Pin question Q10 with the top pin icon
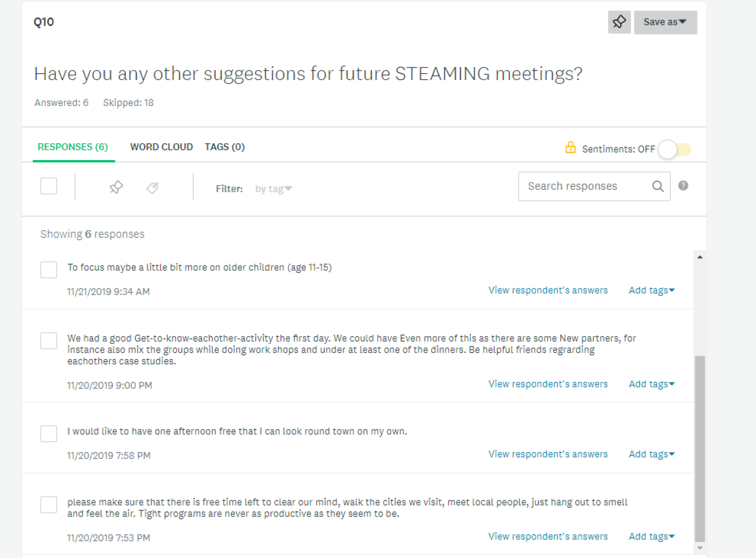 pyautogui.click(x=619, y=22)
